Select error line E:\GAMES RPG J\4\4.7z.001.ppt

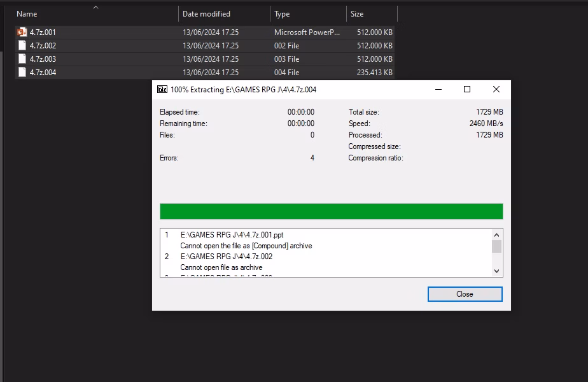click(x=232, y=235)
